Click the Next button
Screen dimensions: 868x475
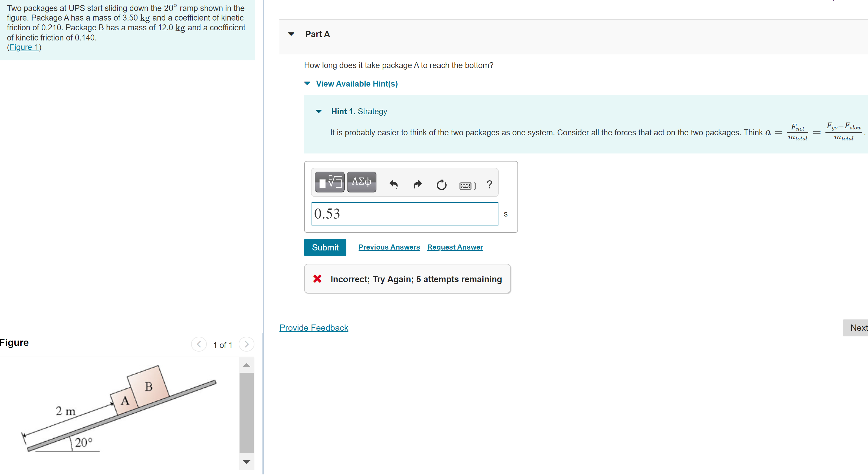pos(858,328)
